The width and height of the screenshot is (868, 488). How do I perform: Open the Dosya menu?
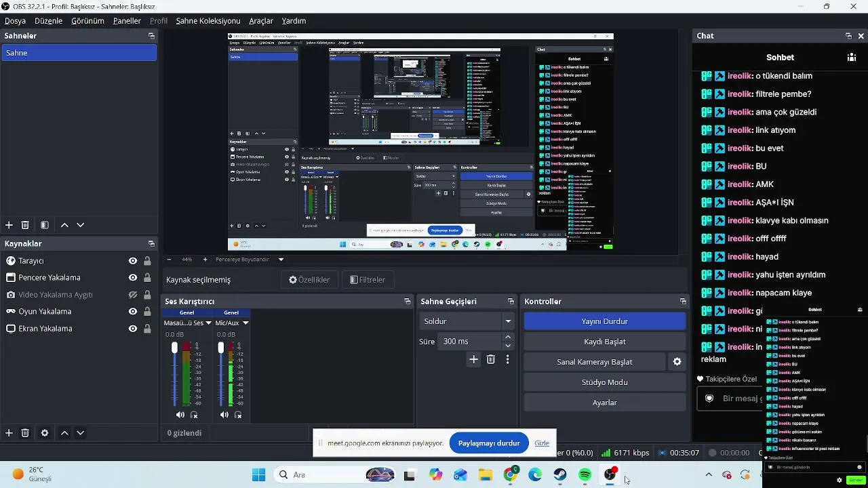tap(15, 21)
